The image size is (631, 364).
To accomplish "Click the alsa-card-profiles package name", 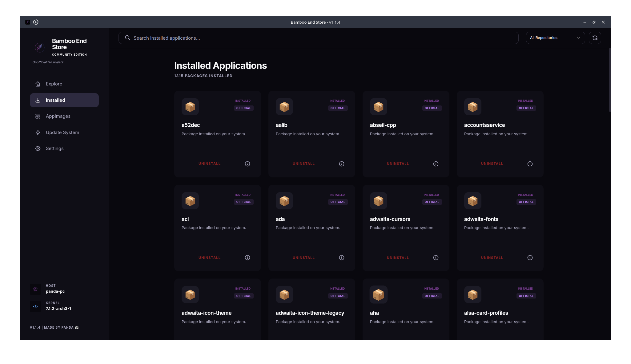I will 486,313.
